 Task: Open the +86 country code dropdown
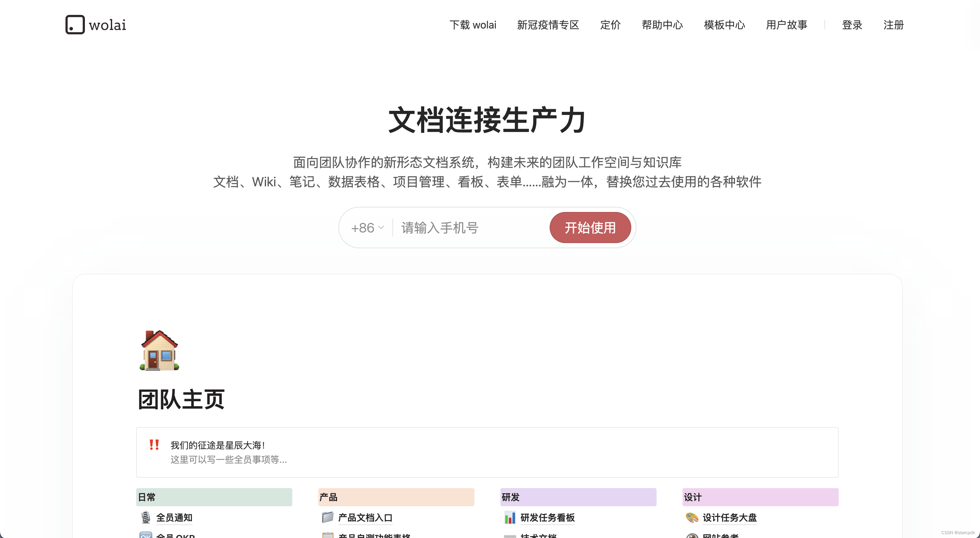pos(367,228)
